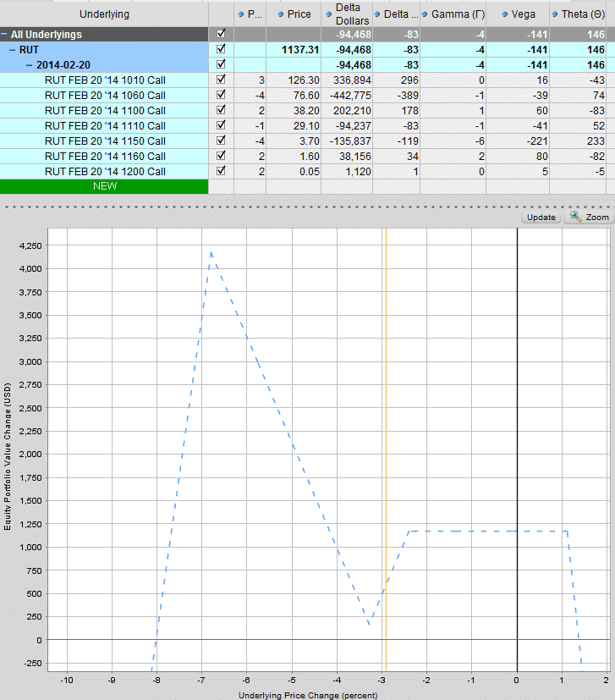Click the Update chart button
This screenshot has height=700, width=615.
click(x=541, y=217)
